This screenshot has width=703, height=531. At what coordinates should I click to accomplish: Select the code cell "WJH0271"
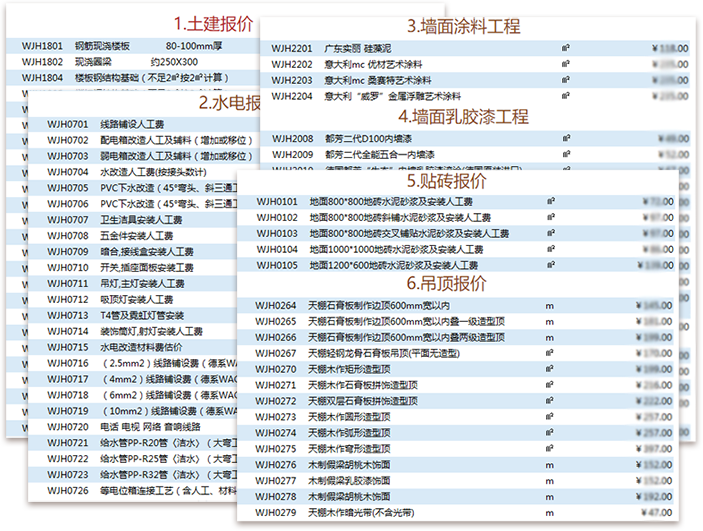tap(276, 385)
